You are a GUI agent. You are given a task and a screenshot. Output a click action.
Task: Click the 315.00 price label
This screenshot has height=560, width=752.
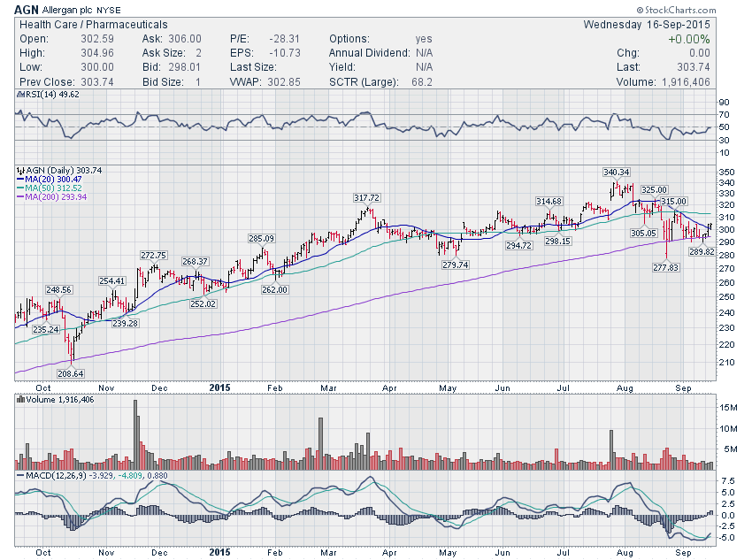pos(673,202)
